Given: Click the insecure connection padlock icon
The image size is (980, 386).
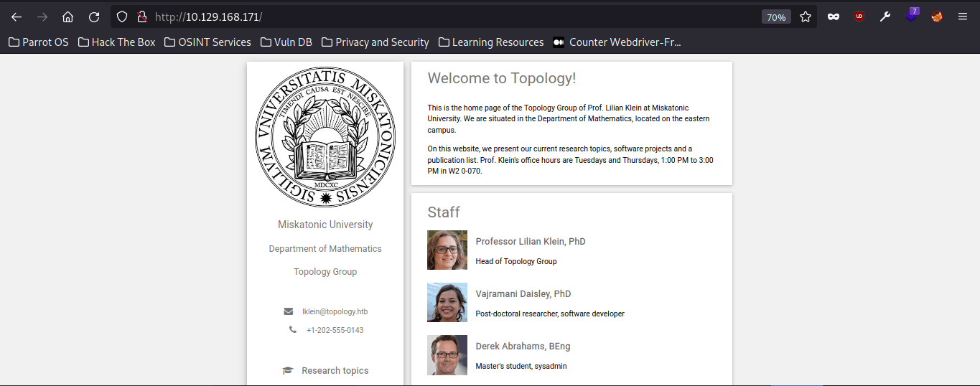Looking at the screenshot, I should [141, 17].
